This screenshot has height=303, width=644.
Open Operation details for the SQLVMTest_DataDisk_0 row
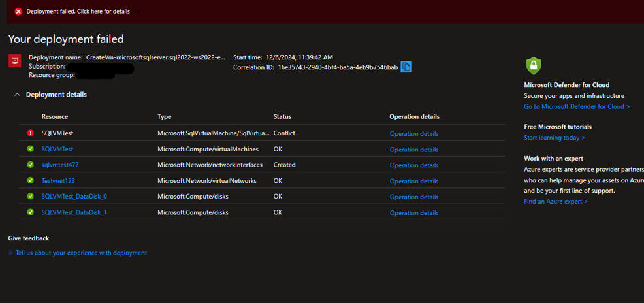tap(413, 197)
